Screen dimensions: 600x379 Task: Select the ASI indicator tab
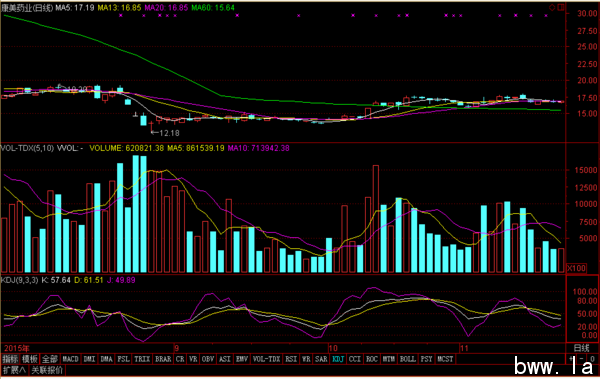click(225, 359)
